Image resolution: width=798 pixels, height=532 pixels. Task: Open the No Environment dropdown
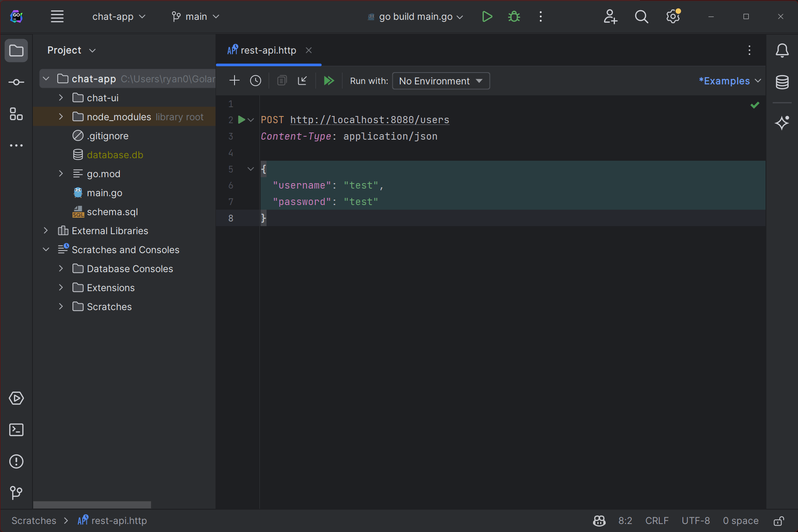(441, 81)
